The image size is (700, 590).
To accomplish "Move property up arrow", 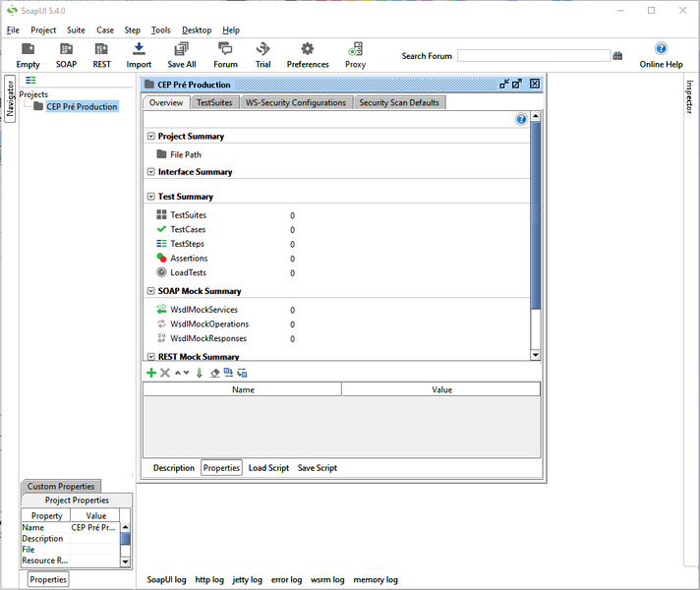I will click(x=178, y=373).
